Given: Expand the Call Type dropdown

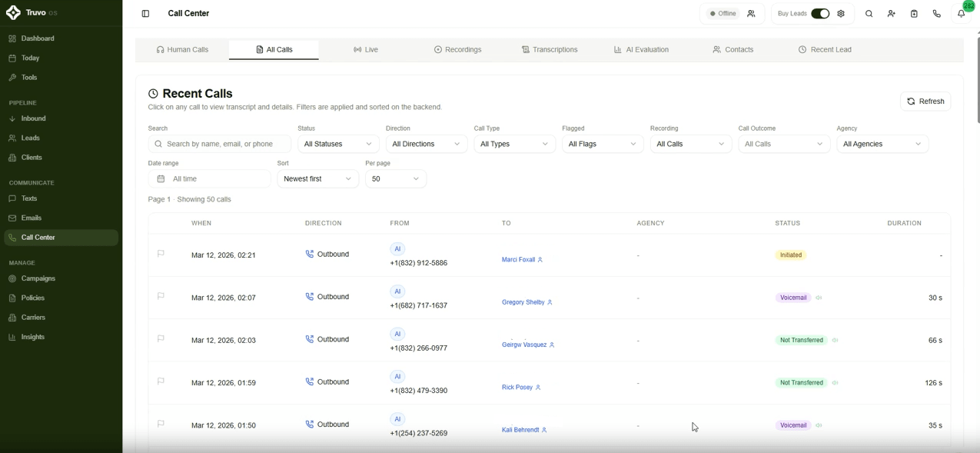Looking at the screenshot, I should tap(514, 144).
